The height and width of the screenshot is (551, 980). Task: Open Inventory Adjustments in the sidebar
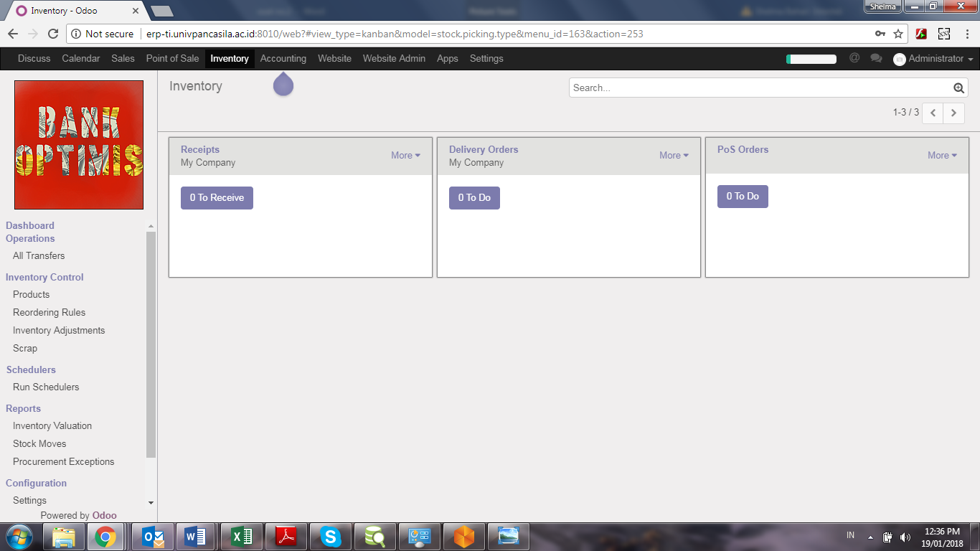tap(59, 331)
